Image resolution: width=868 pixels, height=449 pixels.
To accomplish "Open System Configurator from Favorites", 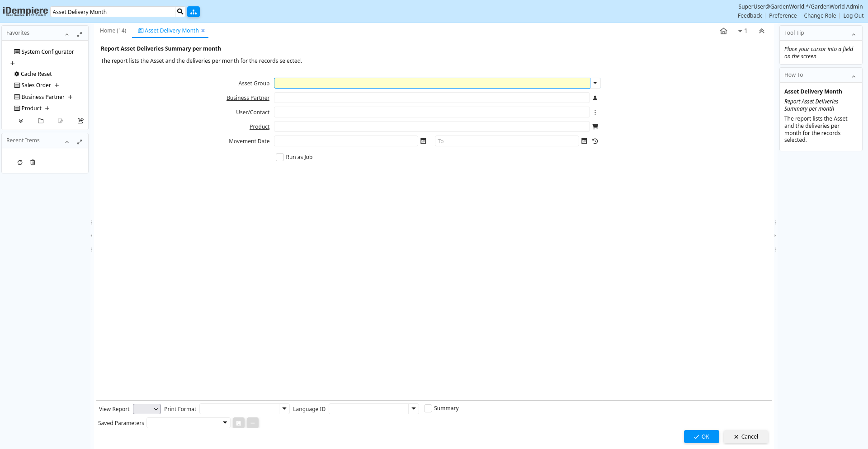I will 47,52.
